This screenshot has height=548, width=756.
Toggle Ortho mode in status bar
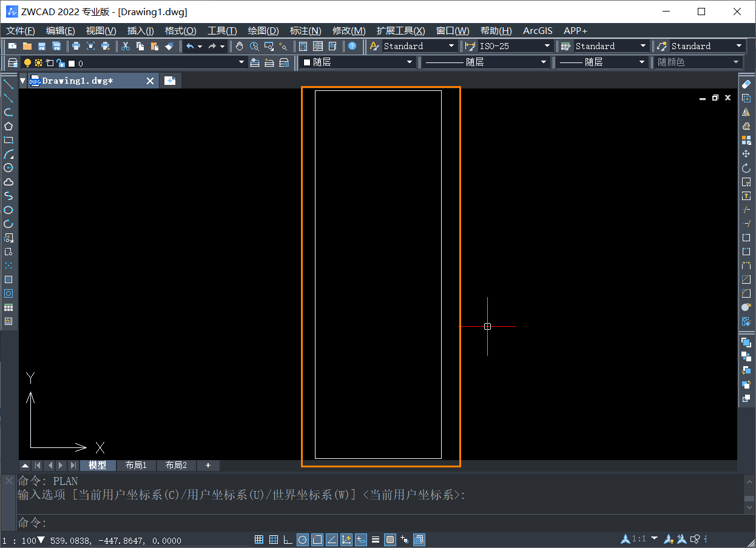click(x=288, y=540)
